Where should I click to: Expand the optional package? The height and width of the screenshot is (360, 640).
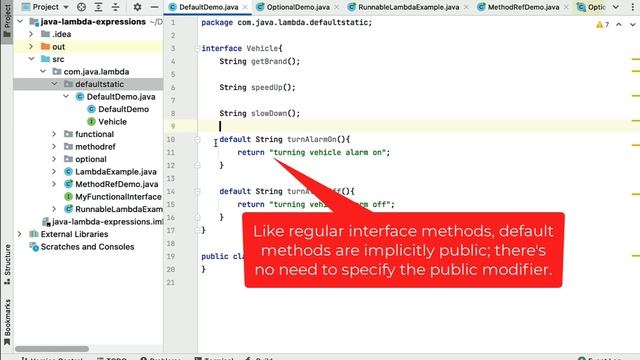(x=54, y=159)
